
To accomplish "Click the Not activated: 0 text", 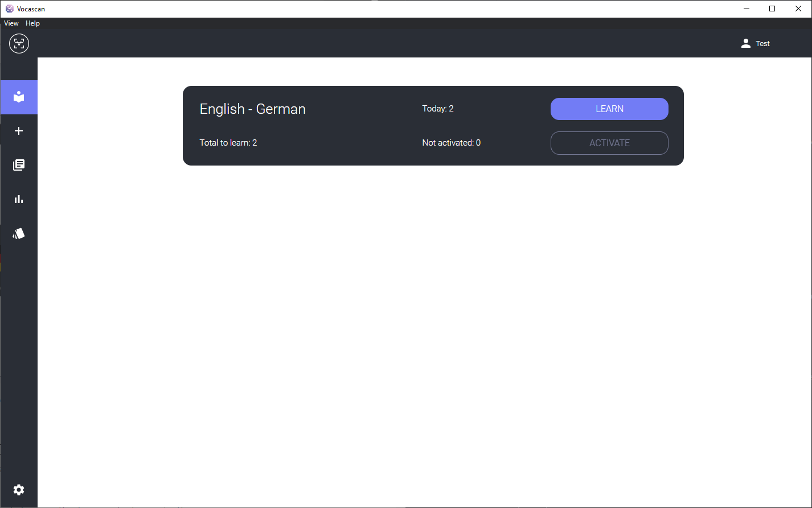I will tap(452, 143).
